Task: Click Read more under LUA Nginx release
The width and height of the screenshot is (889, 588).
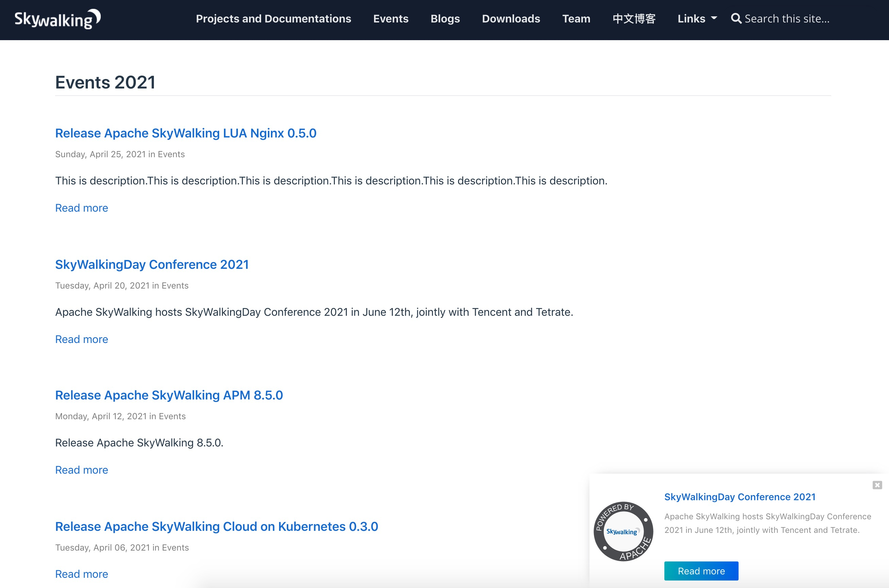Action: [81, 208]
